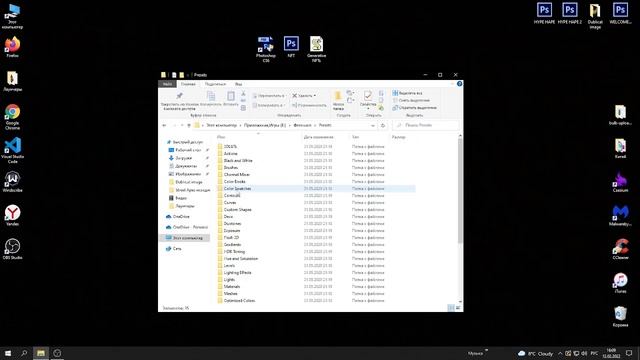
Task: Open the WELCOME Photoshop file on desktop
Action: [x=620, y=13]
